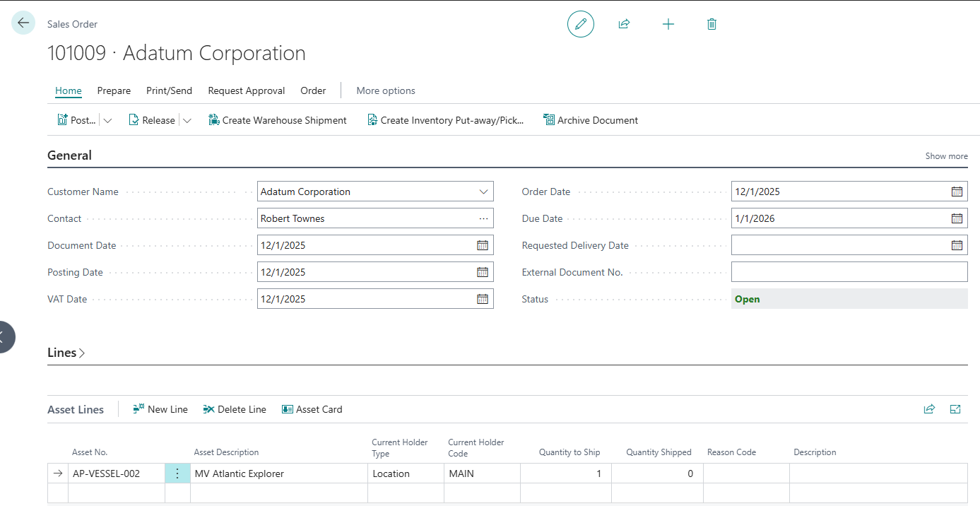
Task: Click Create Warehouse Shipment
Action: coord(278,120)
